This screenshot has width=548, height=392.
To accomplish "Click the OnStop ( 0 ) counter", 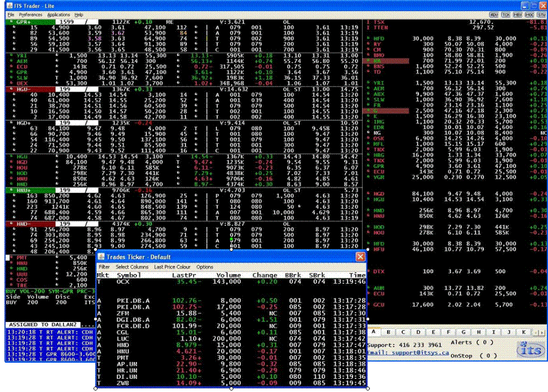I will tap(474, 356).
